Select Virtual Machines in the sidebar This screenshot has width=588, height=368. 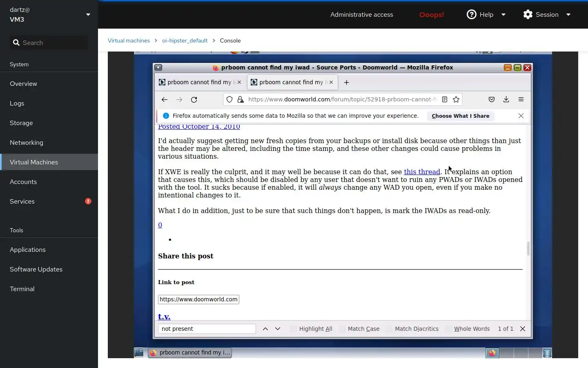point(49,162)
